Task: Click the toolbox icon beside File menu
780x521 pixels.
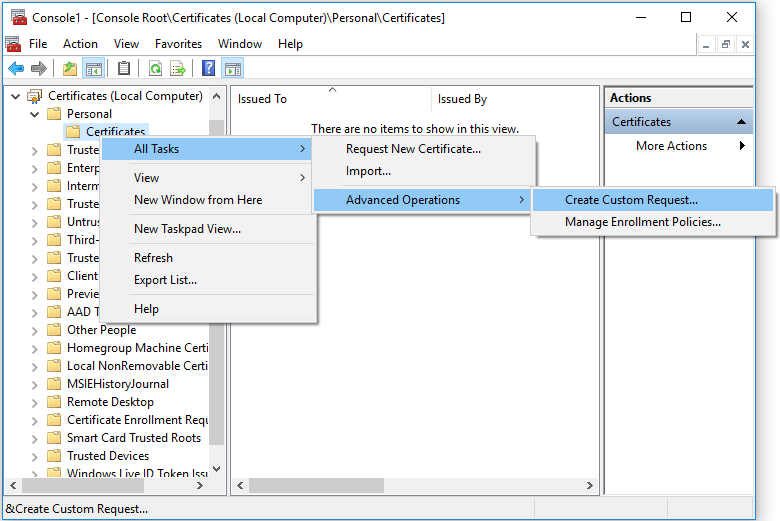Action: click(13, 44)
